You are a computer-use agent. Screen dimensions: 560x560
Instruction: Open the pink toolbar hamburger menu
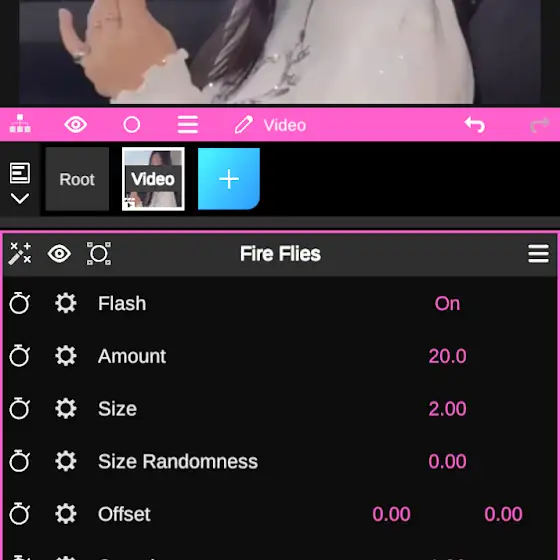[x=188, y=125]
